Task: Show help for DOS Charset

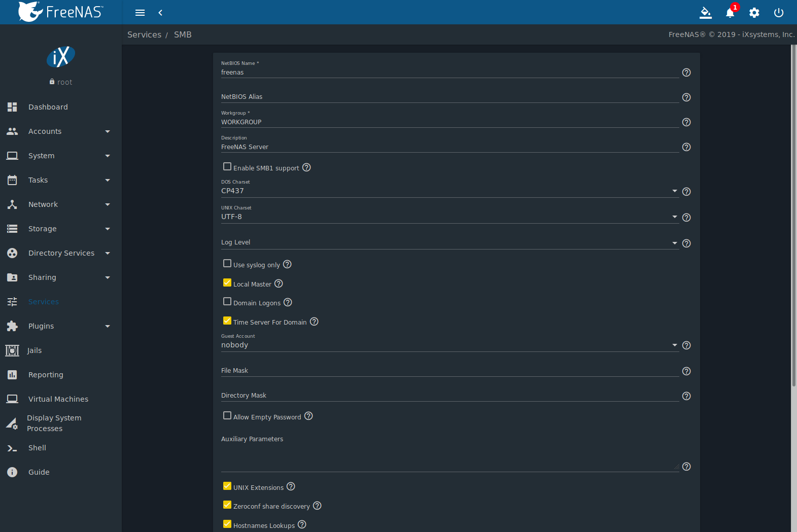Action: click(686, 192)
